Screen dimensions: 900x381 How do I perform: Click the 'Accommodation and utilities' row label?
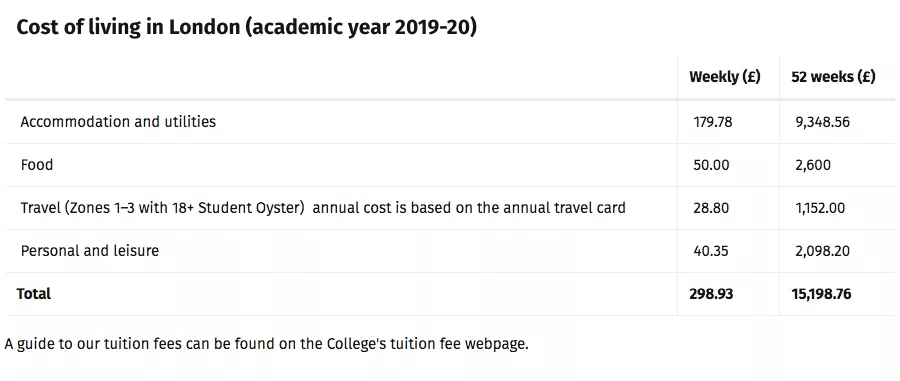pos(118,122)
